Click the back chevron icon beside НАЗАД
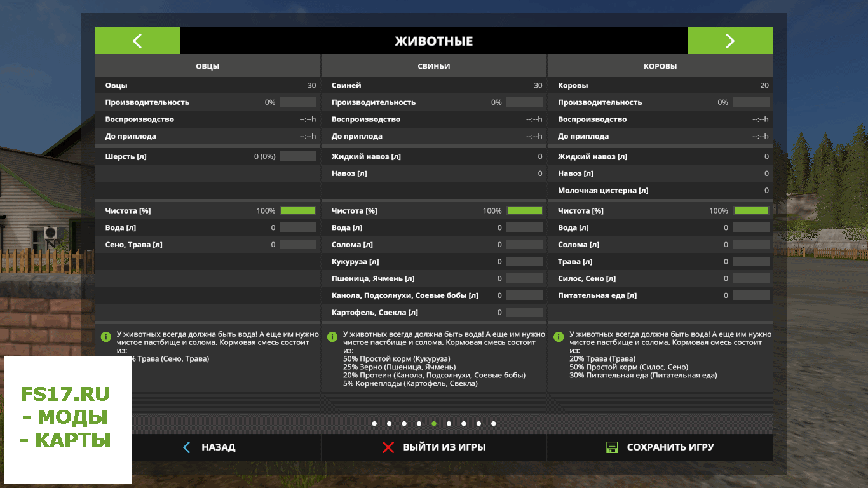This screenshot has height=488, width=868. click(x=186, y=447)
